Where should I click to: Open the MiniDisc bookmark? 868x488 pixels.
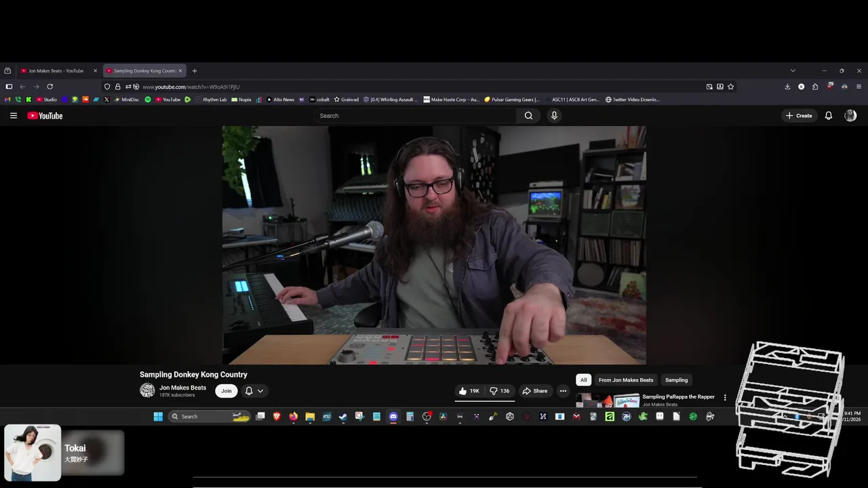click(126, 100)
